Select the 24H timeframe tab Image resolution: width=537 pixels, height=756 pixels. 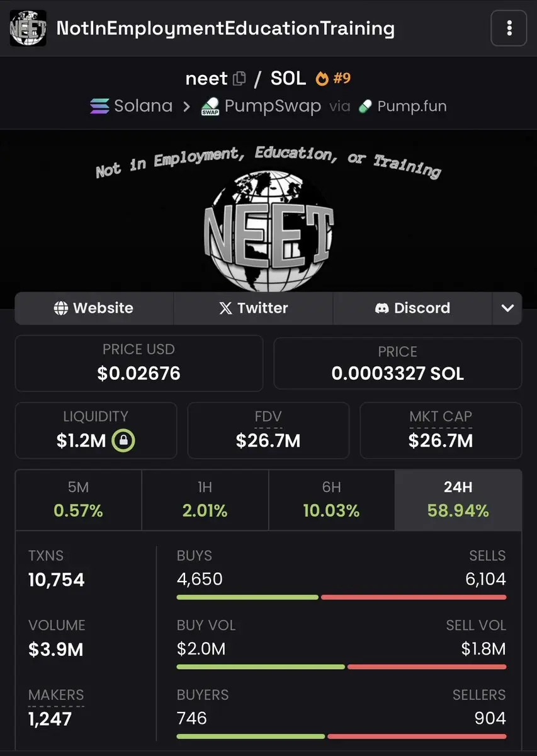click(458, 500)
